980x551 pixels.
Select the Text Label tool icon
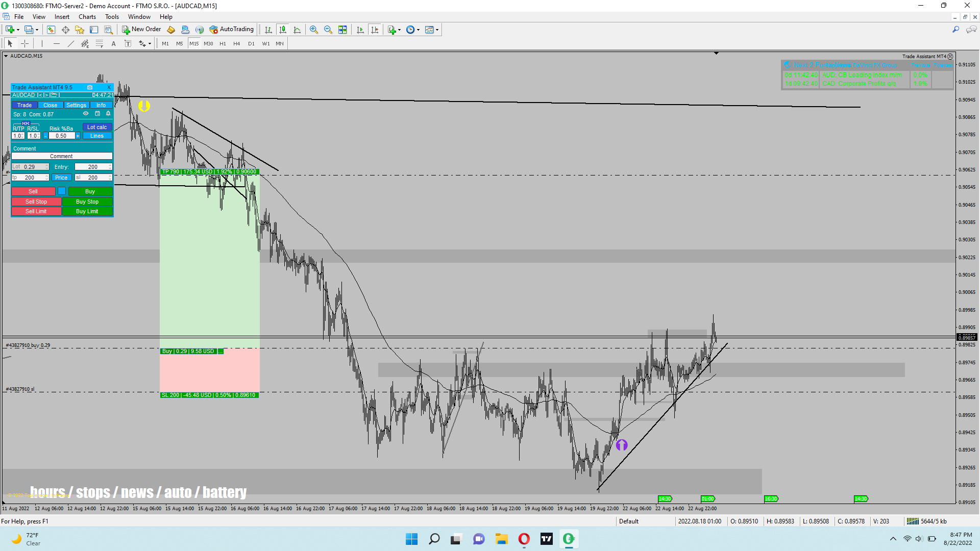coord(128,44)
